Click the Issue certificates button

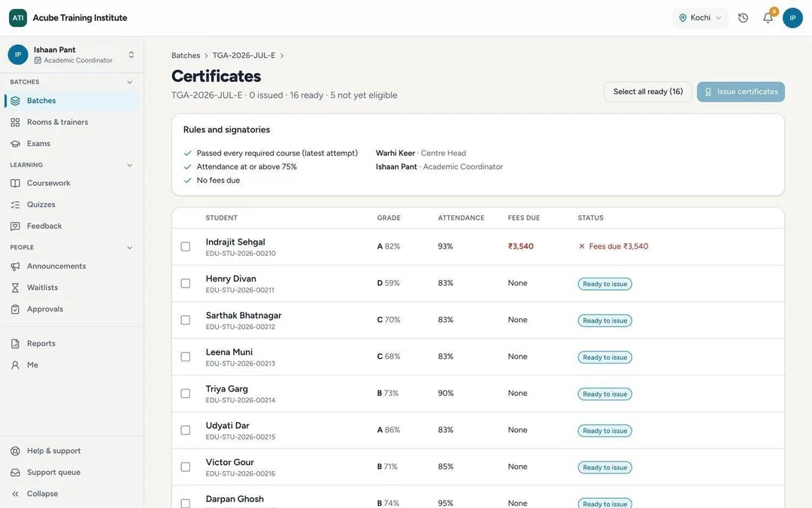pyautogui.click(x=741, y=92)
